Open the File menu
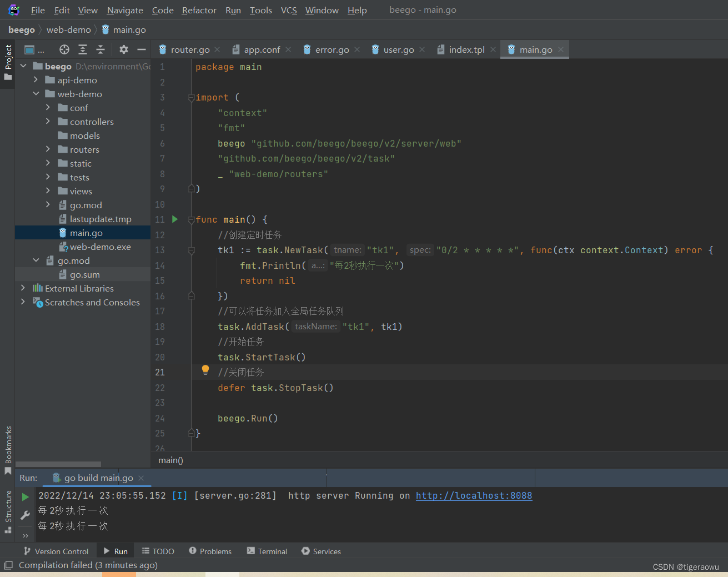 pos(38,10)
